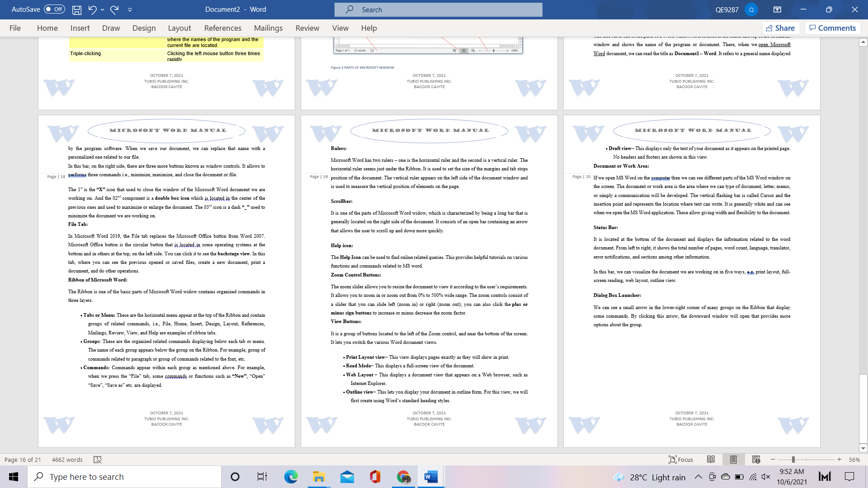The width and height of the screenshot is (868, 488).
Task: Open the File tab
Action: tap(15, 28)
